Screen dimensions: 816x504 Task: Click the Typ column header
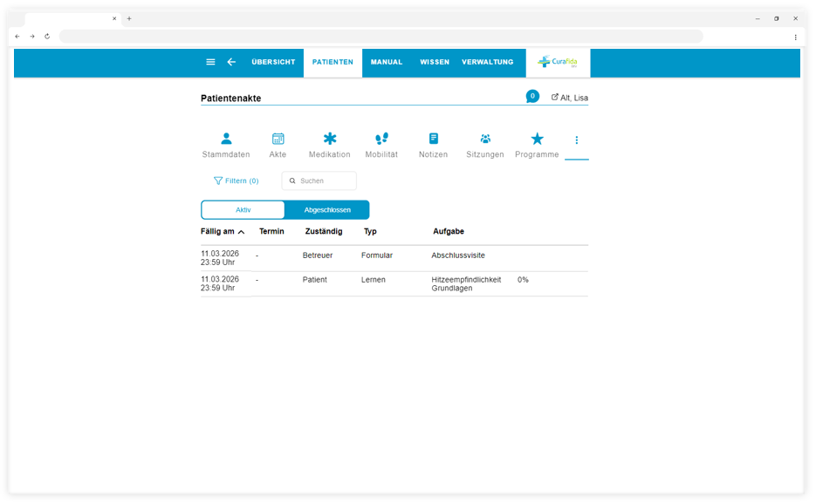point(370,231)
